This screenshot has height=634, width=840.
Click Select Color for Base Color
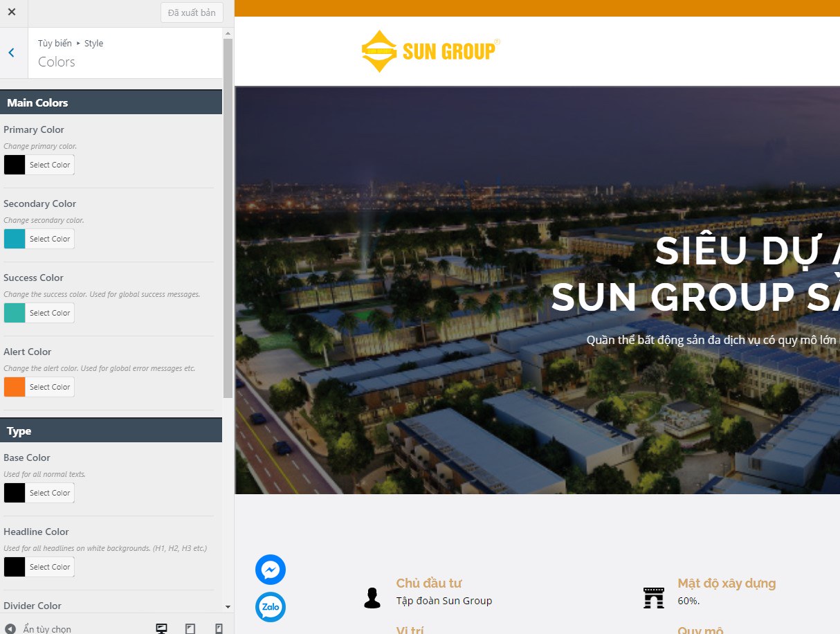tap(50, 493)
